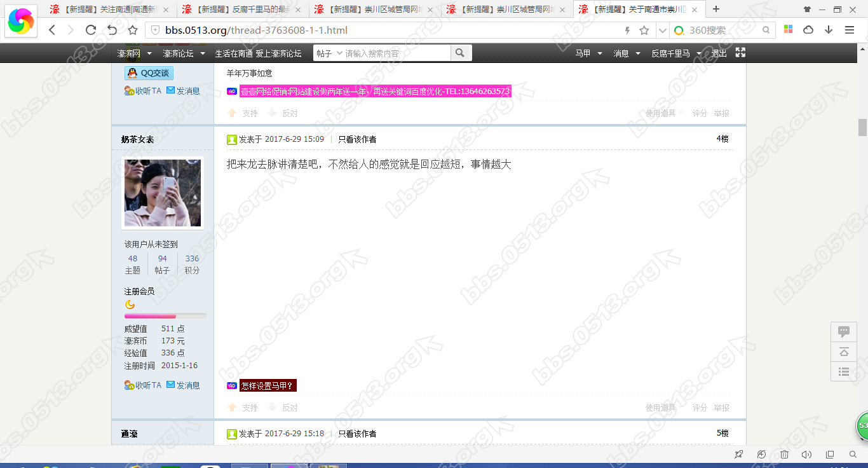
Task: Open the browser hamburger menu
Action: click(x=850, y=30)
